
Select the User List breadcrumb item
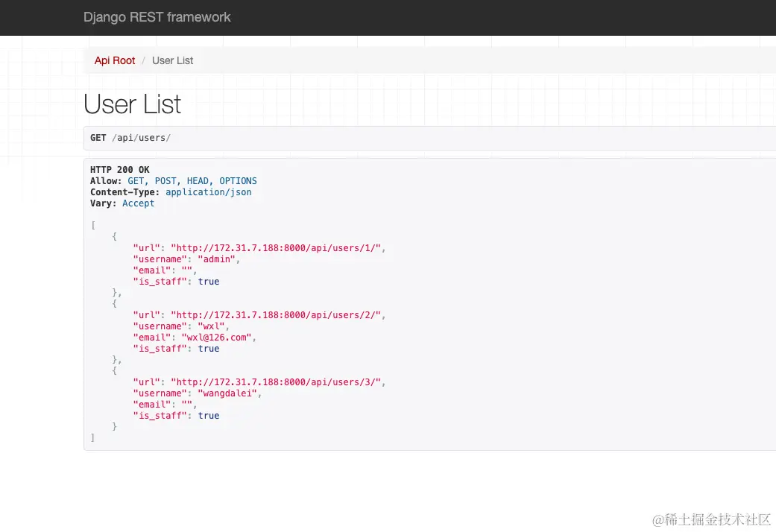tap(172, 60)
